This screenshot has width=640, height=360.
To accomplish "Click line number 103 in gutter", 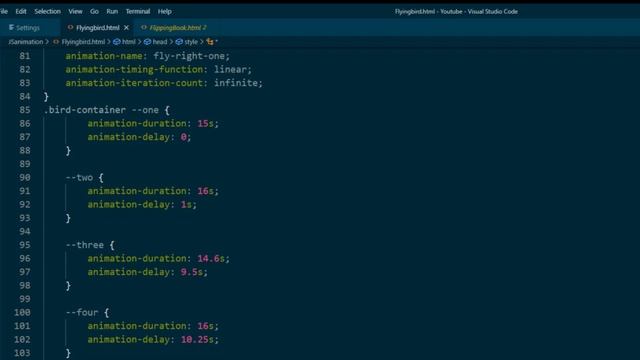I will (22, 353).
